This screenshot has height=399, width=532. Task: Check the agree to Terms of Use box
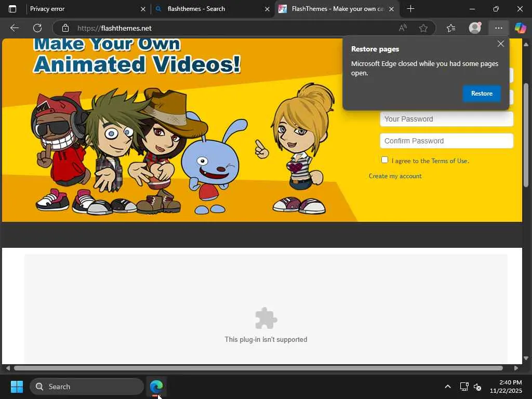[x=384, y=160]
